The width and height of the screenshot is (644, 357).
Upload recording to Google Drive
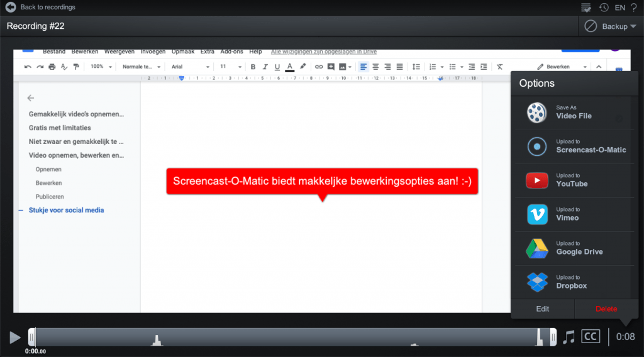[x=574, y=248]
